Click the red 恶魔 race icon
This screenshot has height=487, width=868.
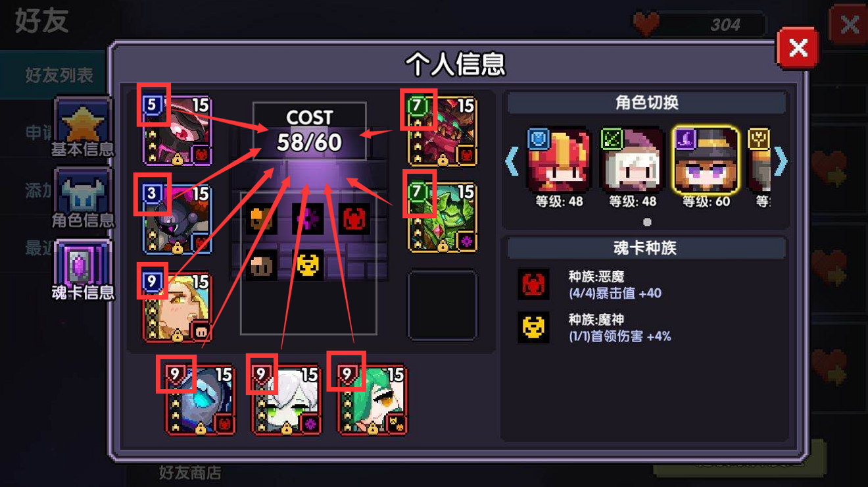(533, 284)
